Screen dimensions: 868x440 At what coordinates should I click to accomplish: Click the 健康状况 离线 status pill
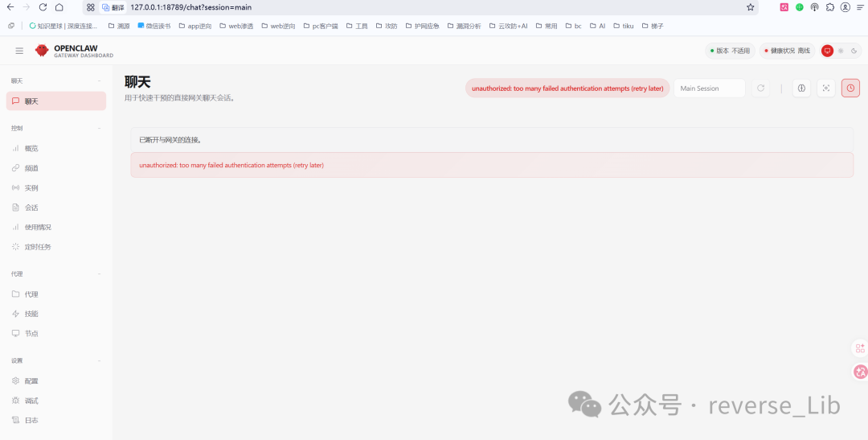(787, 51)
